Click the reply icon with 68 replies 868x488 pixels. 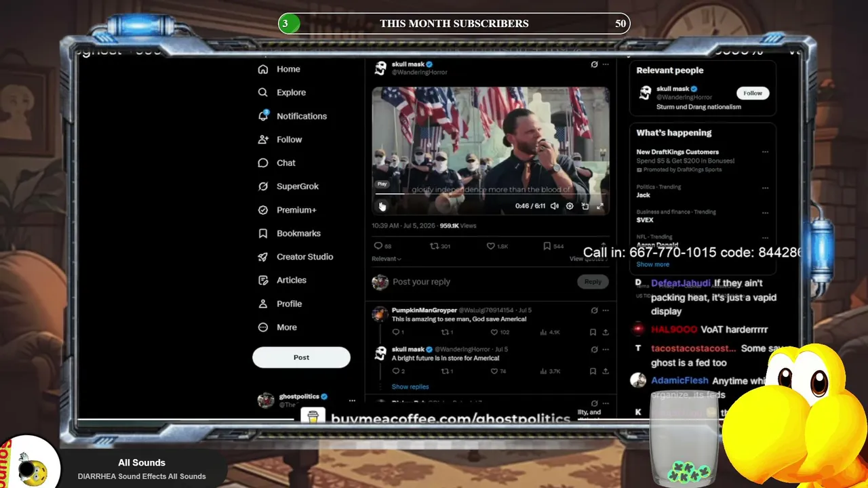(378, 246)
